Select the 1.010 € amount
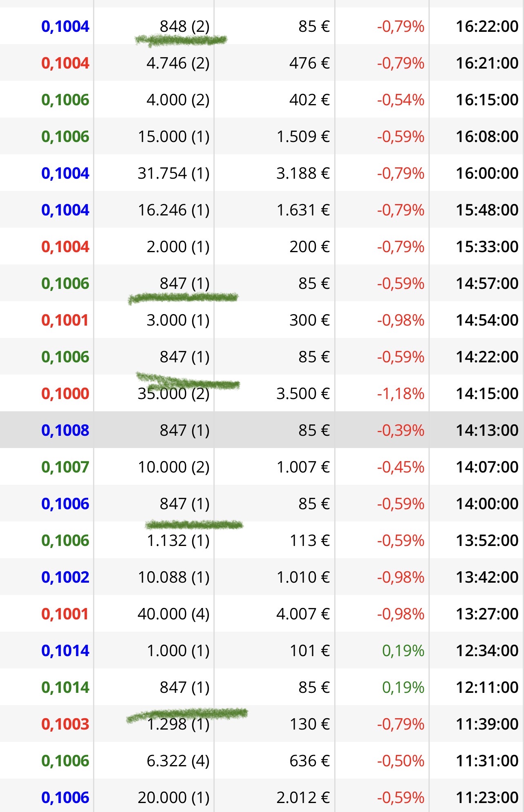The width and height of the screenshot is (524, 812). coord(303,577)
